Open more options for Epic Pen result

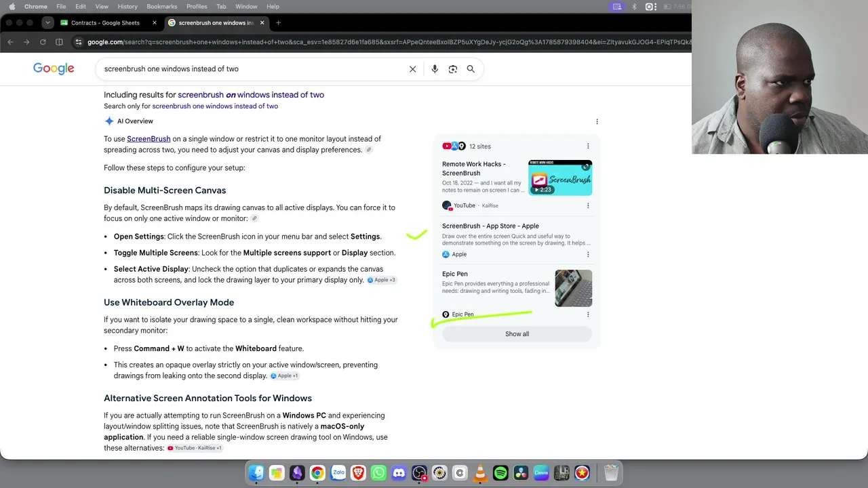point(588,314)
